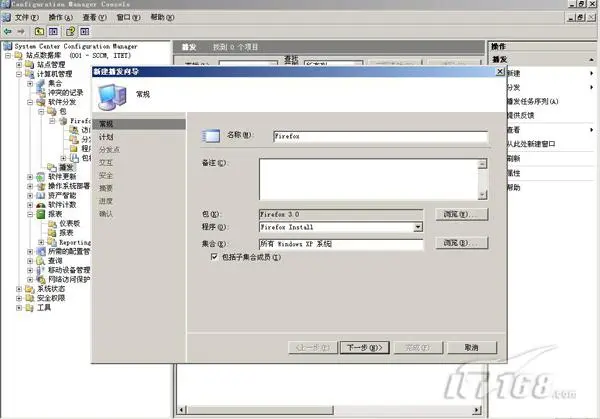Click 浏览 button next to the 包 field
Image resolution: width=600 pixels, height=419 pixels.
(461, 214)
